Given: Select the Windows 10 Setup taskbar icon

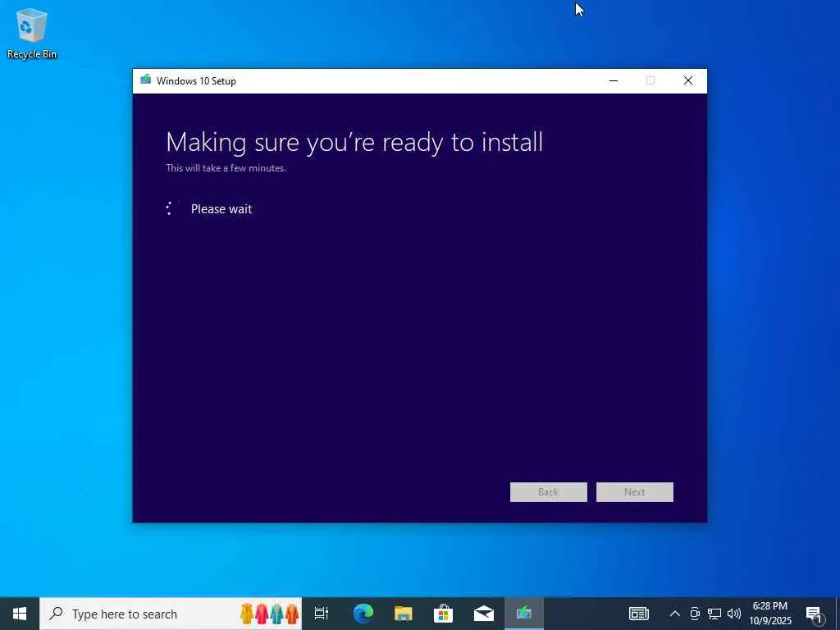Looking at the screenshot, I should click(523, 614).
